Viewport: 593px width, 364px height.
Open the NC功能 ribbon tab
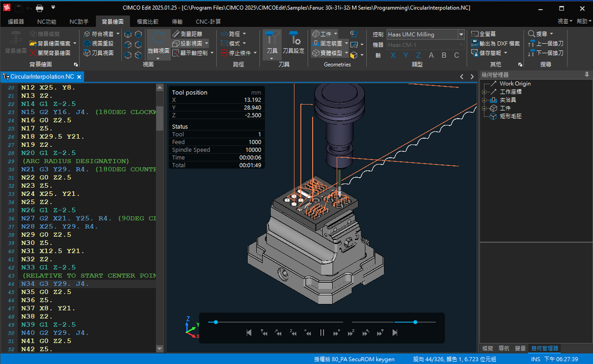coord(47,21)
